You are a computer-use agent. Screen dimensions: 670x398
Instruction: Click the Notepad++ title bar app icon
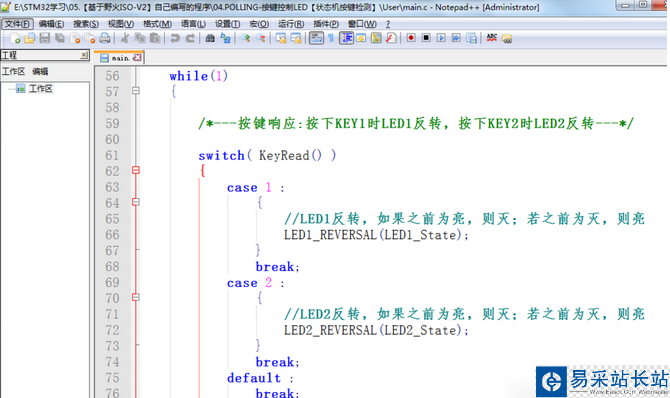point(6,7)
